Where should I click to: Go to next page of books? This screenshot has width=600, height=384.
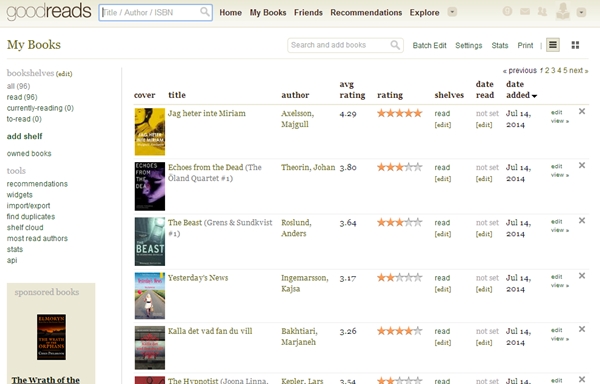coord(579,71)
